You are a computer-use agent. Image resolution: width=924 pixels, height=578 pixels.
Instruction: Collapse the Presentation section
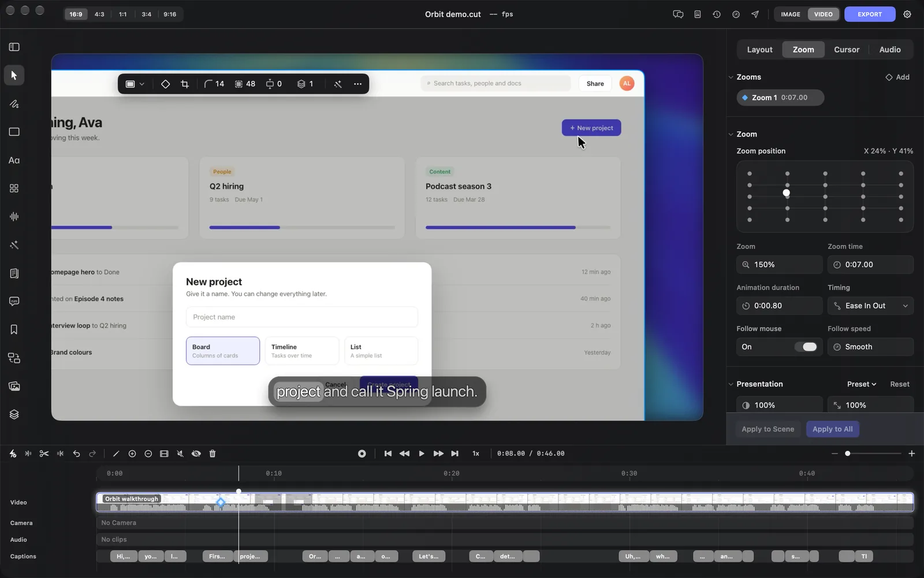pos(731,384)
